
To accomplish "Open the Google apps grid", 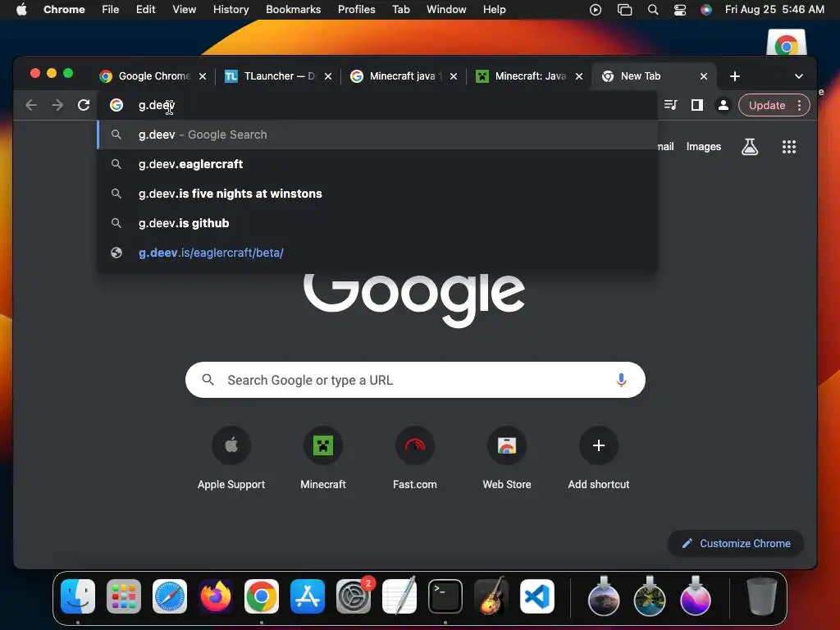I will tap(788, 147).
